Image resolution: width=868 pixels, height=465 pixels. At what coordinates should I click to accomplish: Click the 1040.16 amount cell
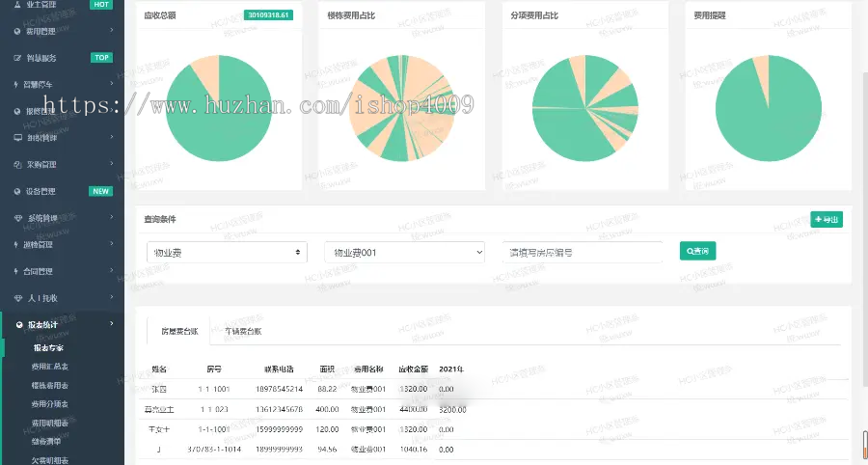pyautogui.click(x=414, y=450)
